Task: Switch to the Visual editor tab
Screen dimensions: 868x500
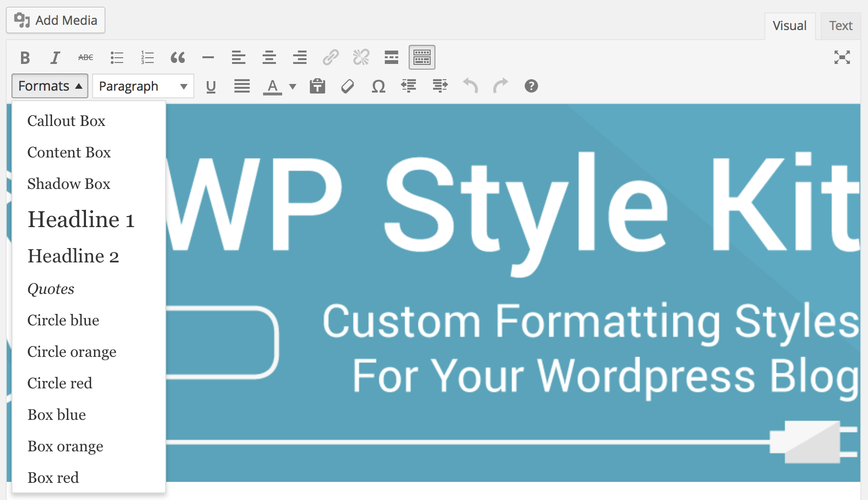Action: point(790,26)
